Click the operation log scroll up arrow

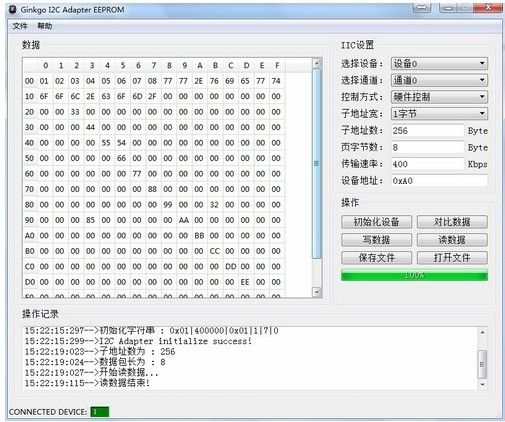point(482,332)
